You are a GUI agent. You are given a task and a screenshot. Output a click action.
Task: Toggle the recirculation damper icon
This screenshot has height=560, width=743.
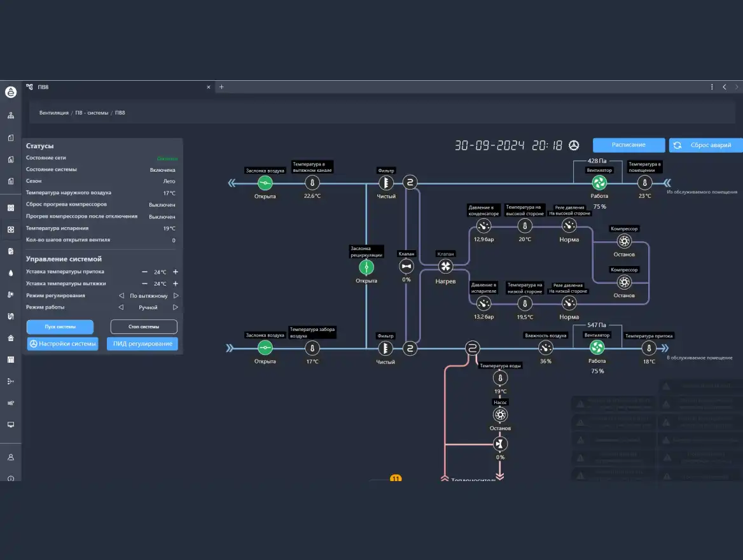[x=366, y=267]
